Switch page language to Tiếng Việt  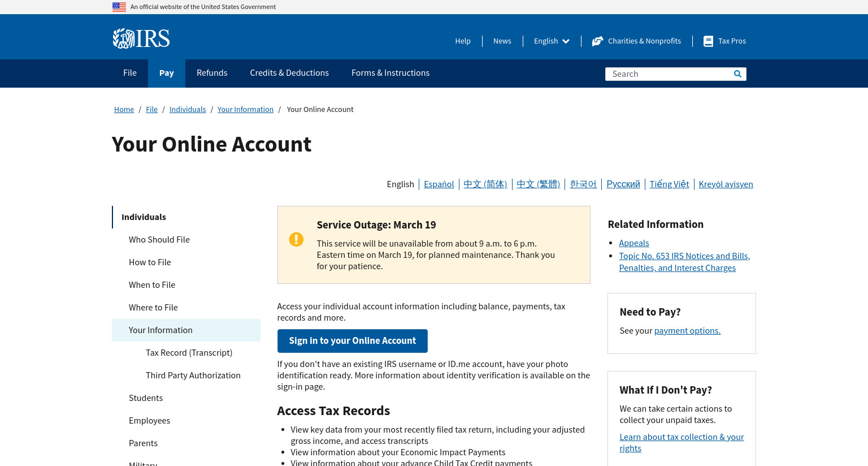tap(669, 184)
